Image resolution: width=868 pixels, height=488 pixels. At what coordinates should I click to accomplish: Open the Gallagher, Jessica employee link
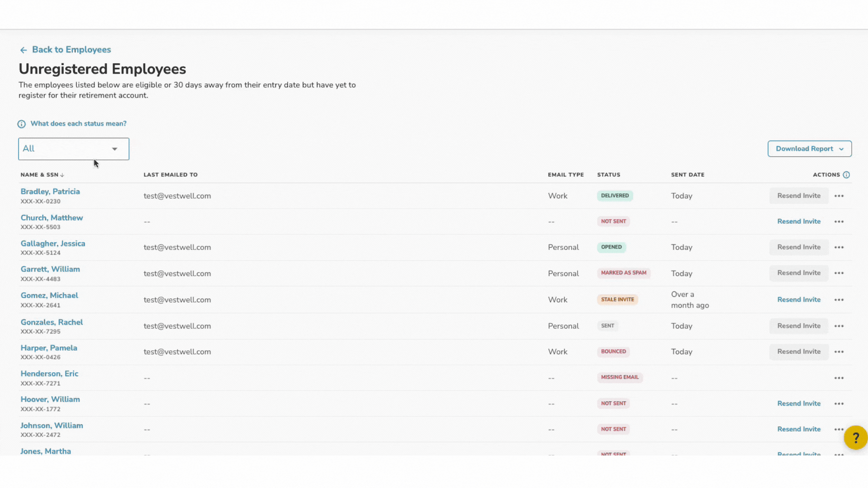(x=53, y=244)
